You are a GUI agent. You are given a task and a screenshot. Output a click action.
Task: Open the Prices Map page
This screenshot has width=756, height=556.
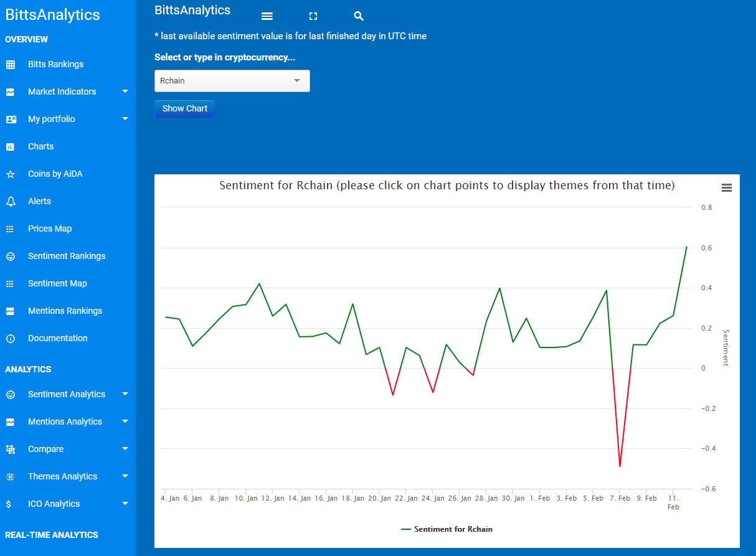click(x=50, y=229)
